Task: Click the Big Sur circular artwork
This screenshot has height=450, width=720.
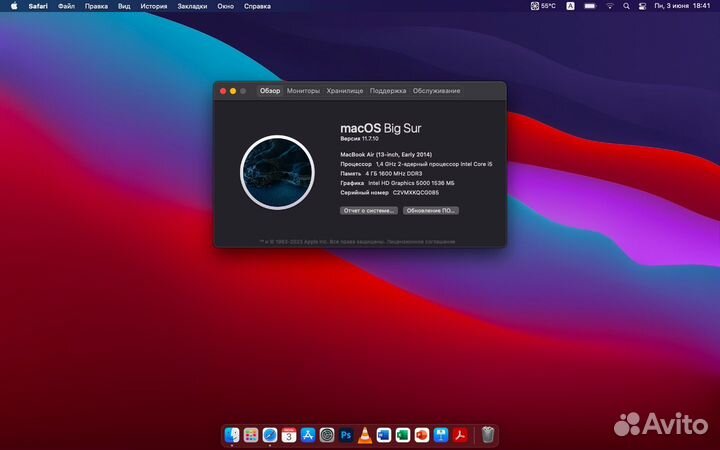Action: click(x=277, y=172)
